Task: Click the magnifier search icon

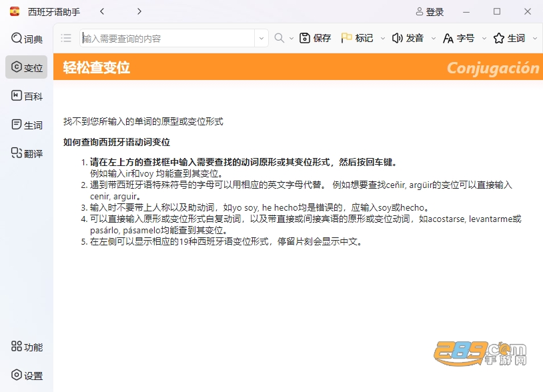Action: coord(279,38)
